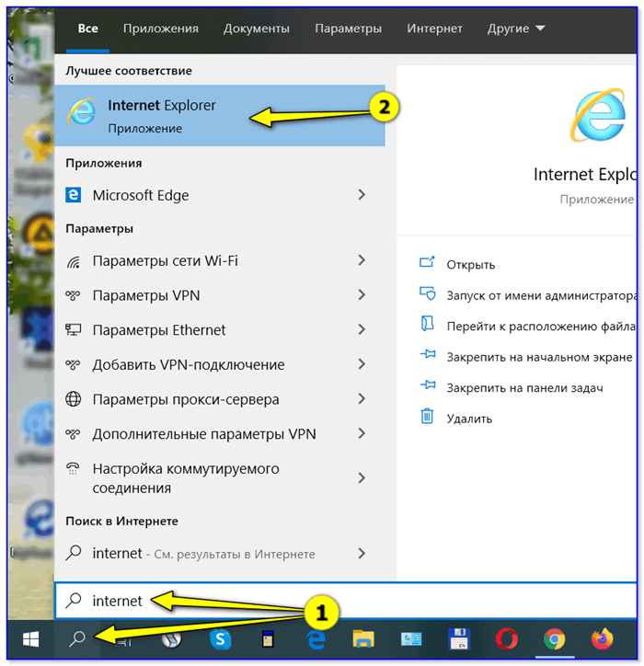Open the Другие filter dropdown
The width and height of the screenshot is (644, 666).
tap(516, 29)
